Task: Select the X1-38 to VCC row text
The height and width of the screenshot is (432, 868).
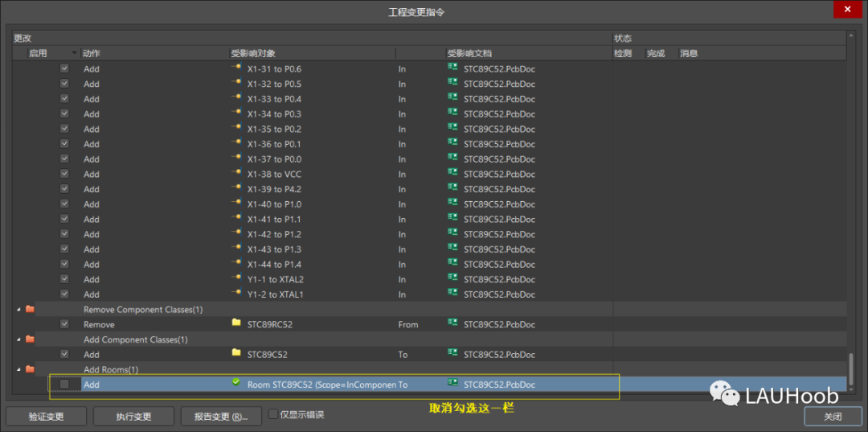Action: [274, 174]
